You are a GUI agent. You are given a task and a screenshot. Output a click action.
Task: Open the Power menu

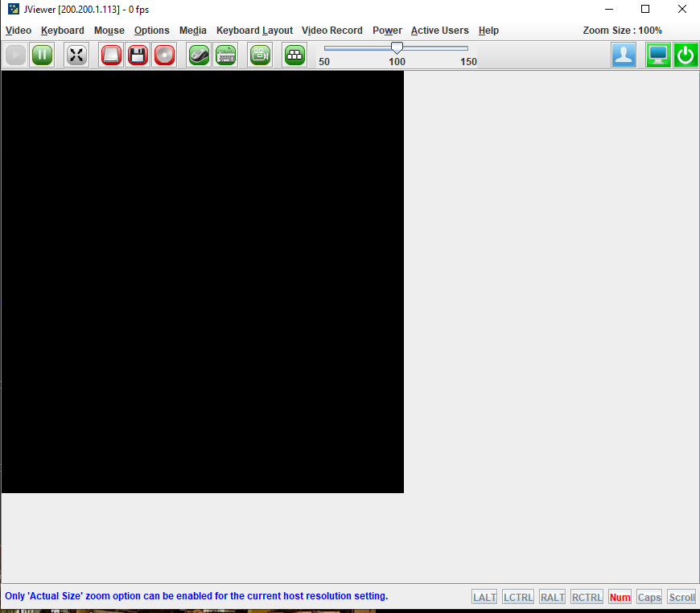(388, 31)
